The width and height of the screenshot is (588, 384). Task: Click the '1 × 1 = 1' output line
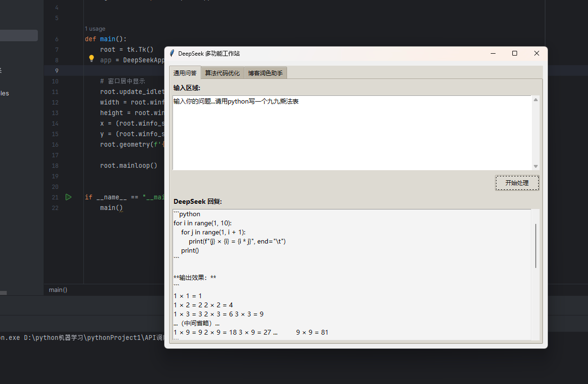coord(187,296)
